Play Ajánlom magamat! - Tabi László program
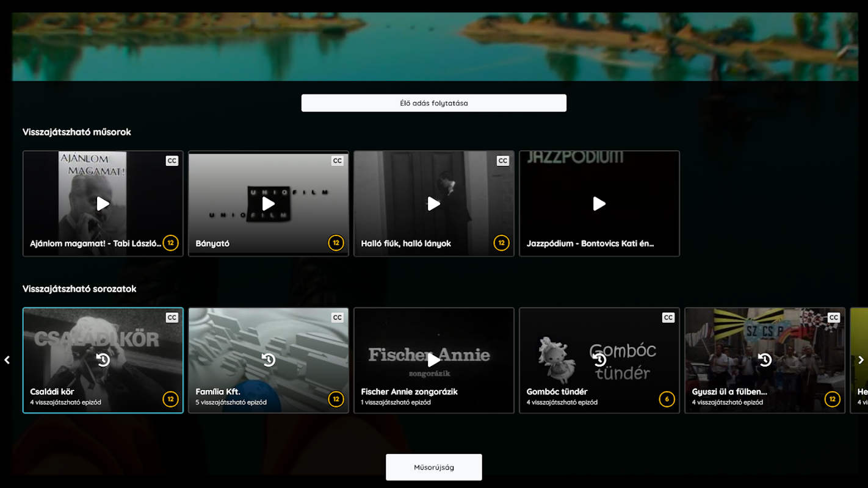 coord(103,204)
